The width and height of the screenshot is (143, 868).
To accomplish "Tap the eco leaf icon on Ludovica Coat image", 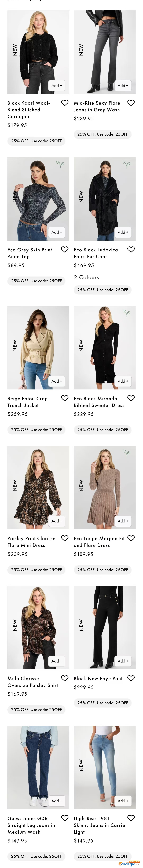I will [x=126, y=164].
